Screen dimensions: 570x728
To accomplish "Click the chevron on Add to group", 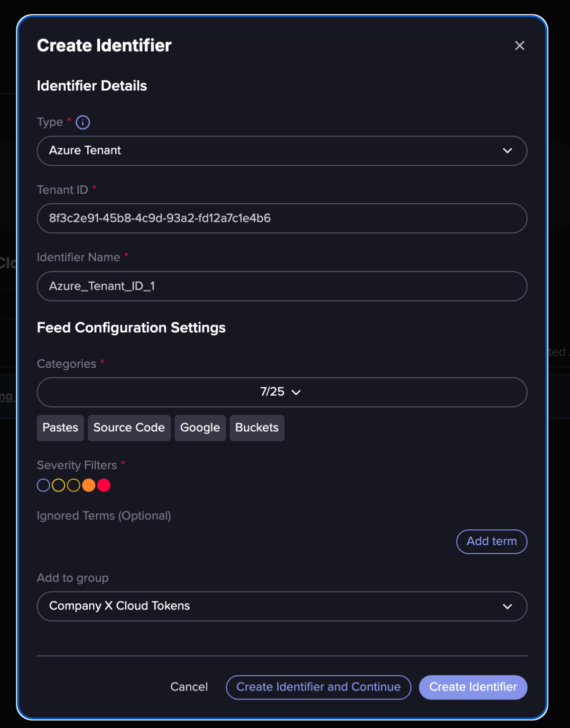I will pos(507,606).
